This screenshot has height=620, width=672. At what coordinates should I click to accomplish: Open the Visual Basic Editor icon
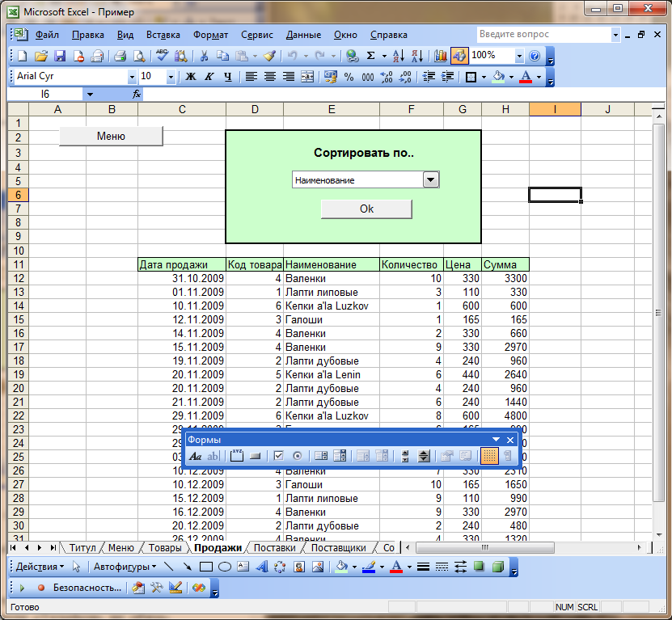(x=138, y=588)
